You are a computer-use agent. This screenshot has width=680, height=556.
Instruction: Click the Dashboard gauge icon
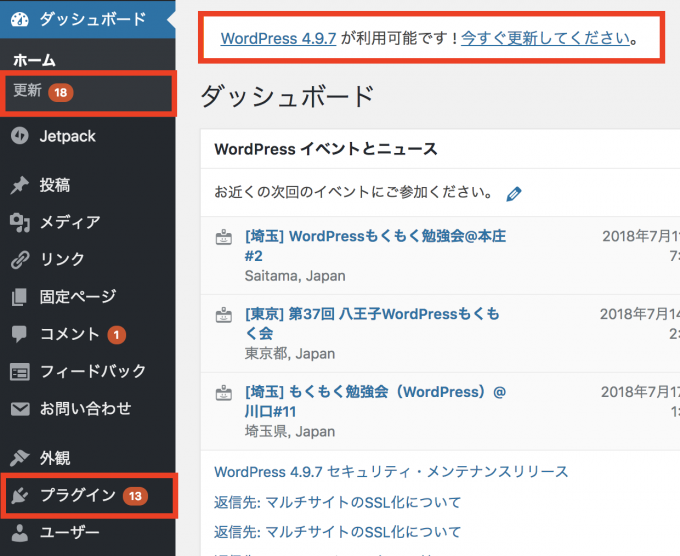tap(20, 20)
